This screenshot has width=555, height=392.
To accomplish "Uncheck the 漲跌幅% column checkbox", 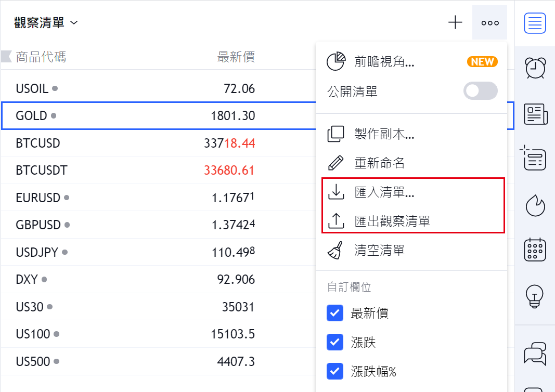I will 335,371.
